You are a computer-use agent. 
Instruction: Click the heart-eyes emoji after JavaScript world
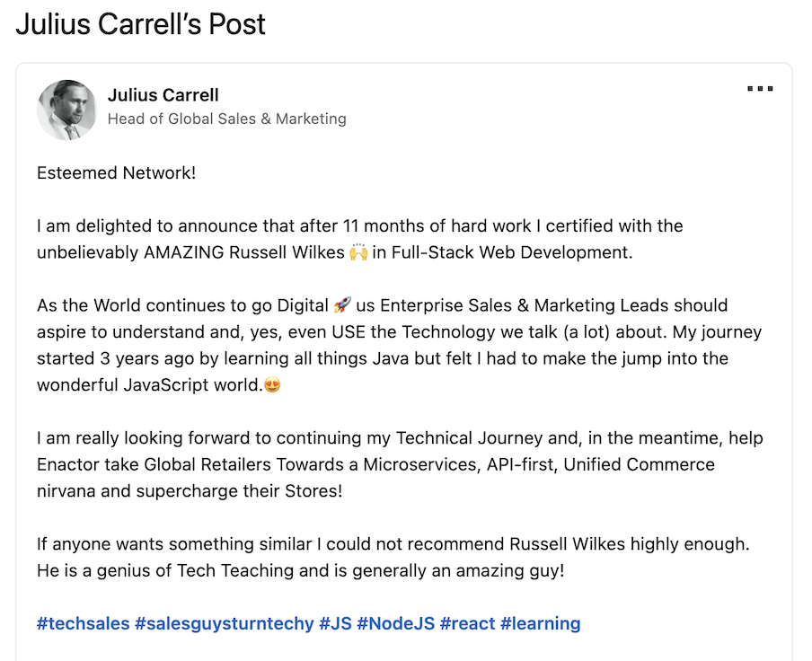click(272, 385)
